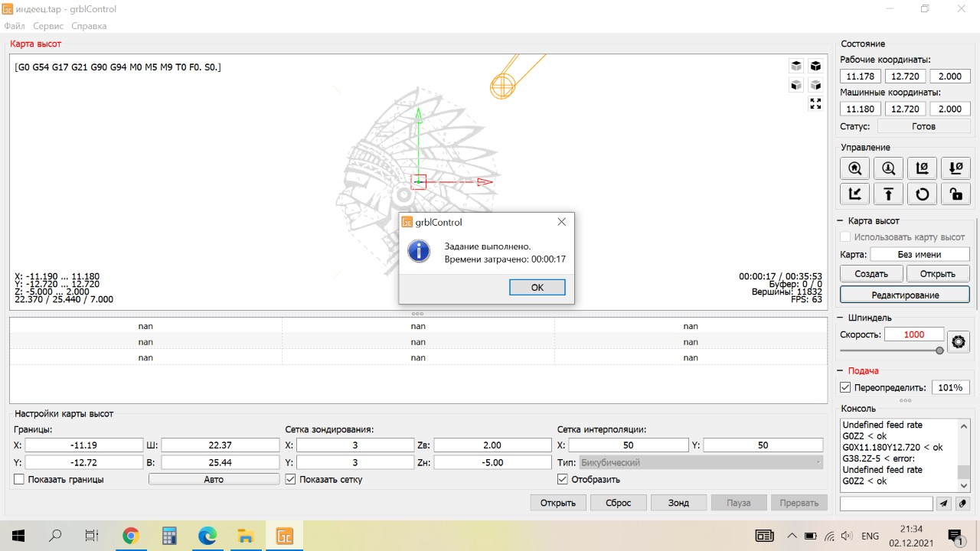Screen dimensions: 980x551
Task: Edit the probe Zн field showing -5.00
Action: pyautogui.click(x=492, y=462)
